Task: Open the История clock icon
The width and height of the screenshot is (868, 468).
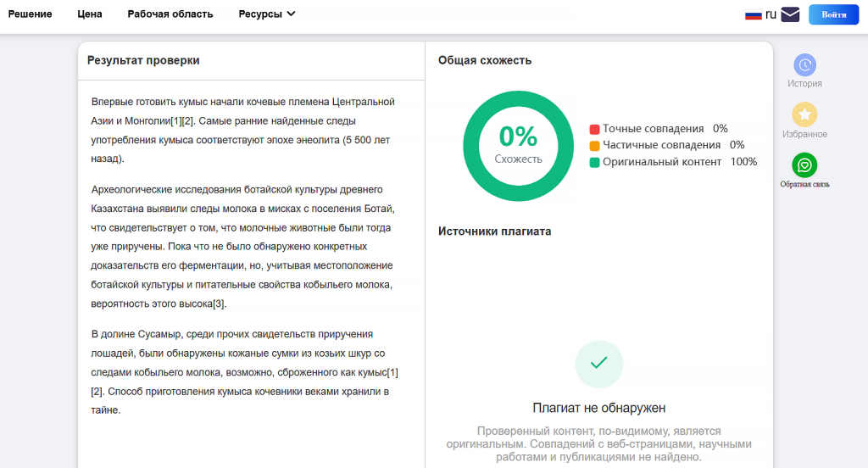Action: (805, 64)
